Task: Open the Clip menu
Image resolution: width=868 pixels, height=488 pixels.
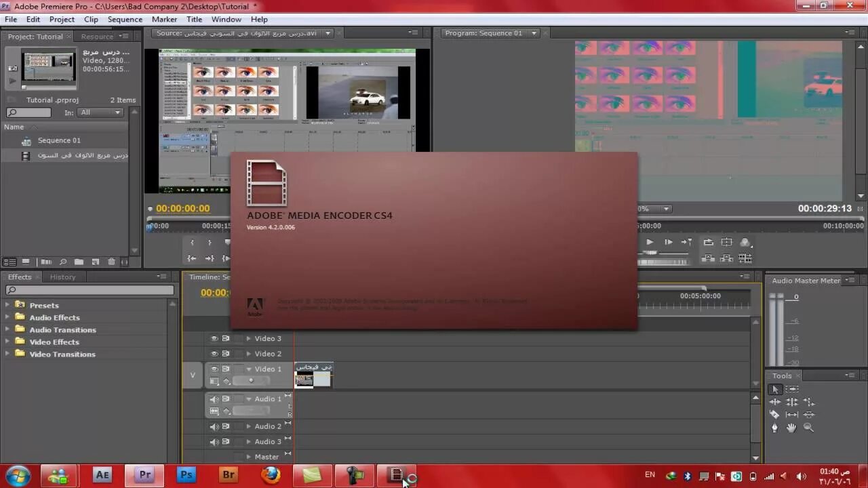Action: coord(91,19)
